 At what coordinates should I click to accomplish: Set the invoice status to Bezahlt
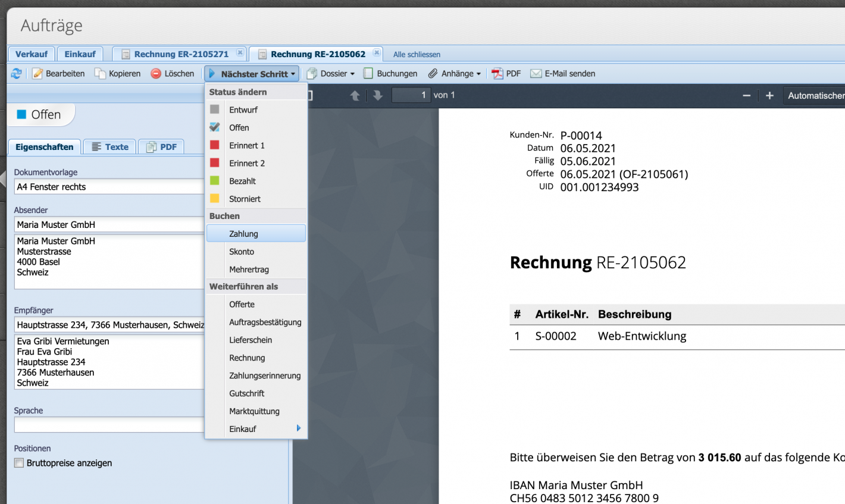tap(244, 181)
